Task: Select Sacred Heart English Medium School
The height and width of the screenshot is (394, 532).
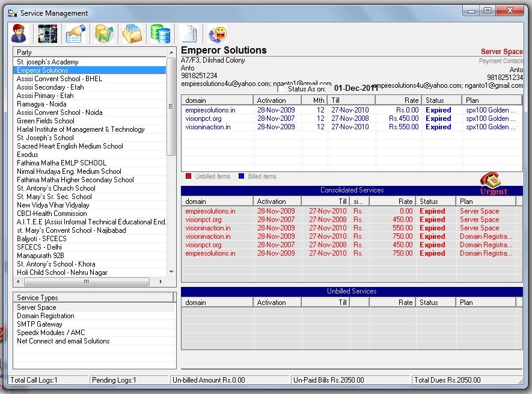Action: point(90,146)
